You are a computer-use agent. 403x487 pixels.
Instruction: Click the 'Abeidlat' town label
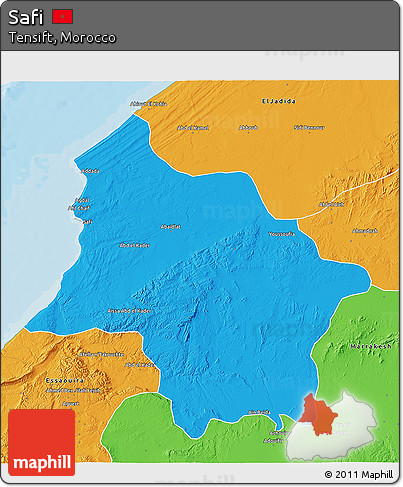coord(171,227)
